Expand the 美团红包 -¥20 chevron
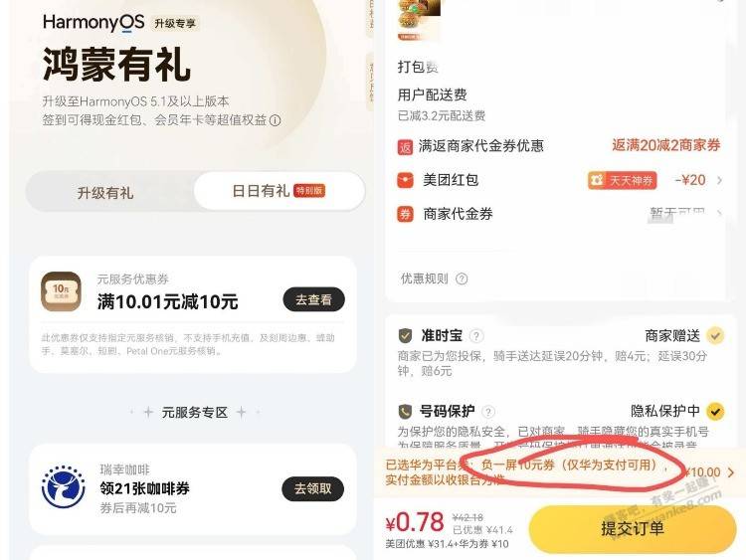 click(719, 180)
